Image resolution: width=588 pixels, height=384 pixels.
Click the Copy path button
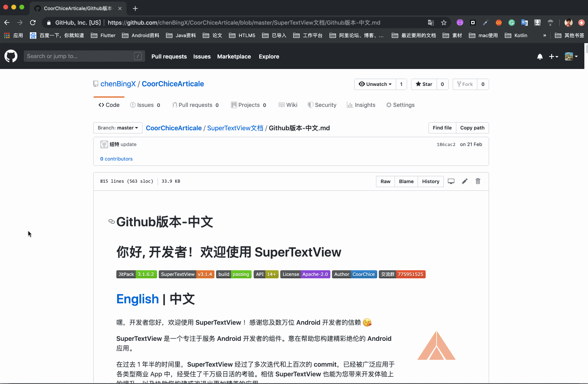click(x=472, y=128)
